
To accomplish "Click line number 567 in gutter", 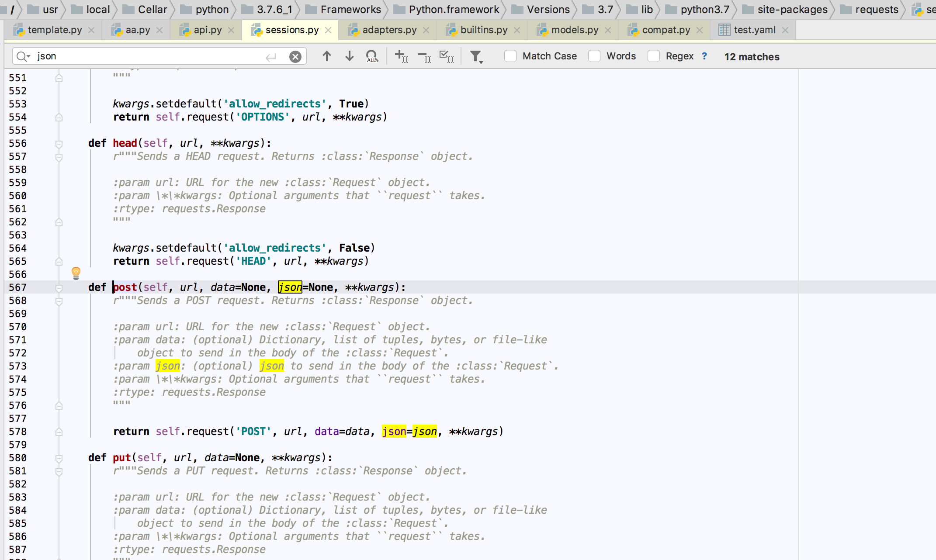I will [x=18, y=287].
